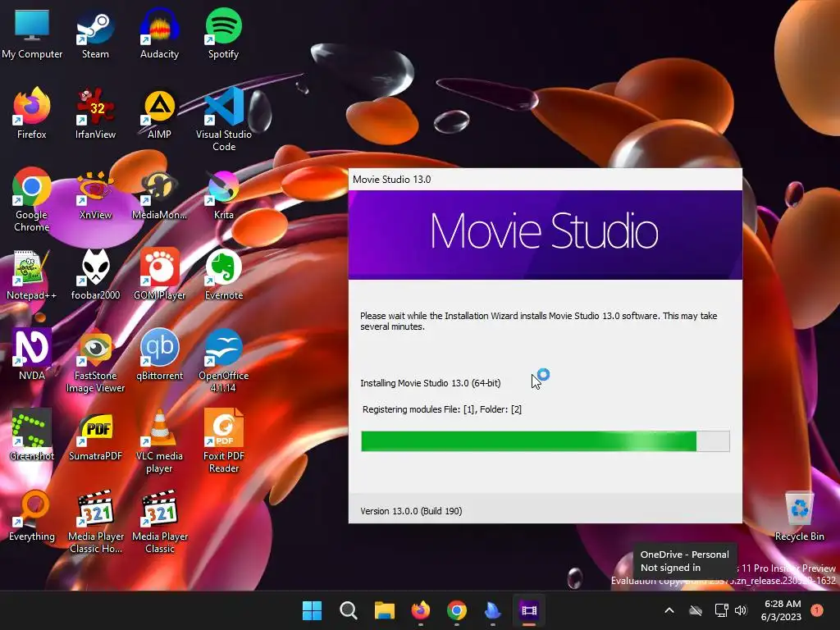Select the Greenshot desktop shortcut
Screen dimensions: 840x630
(32, 435)
